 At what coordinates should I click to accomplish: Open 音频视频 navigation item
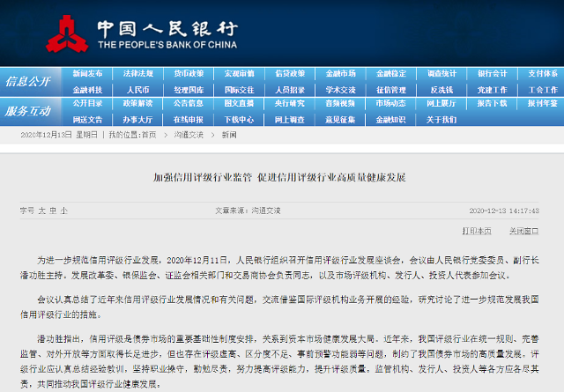click(x=341, y=104)
